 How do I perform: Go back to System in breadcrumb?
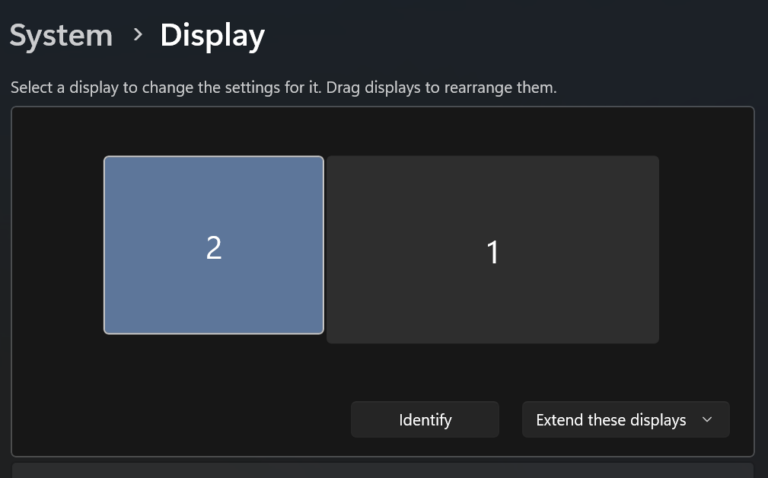tap(61, 36)
